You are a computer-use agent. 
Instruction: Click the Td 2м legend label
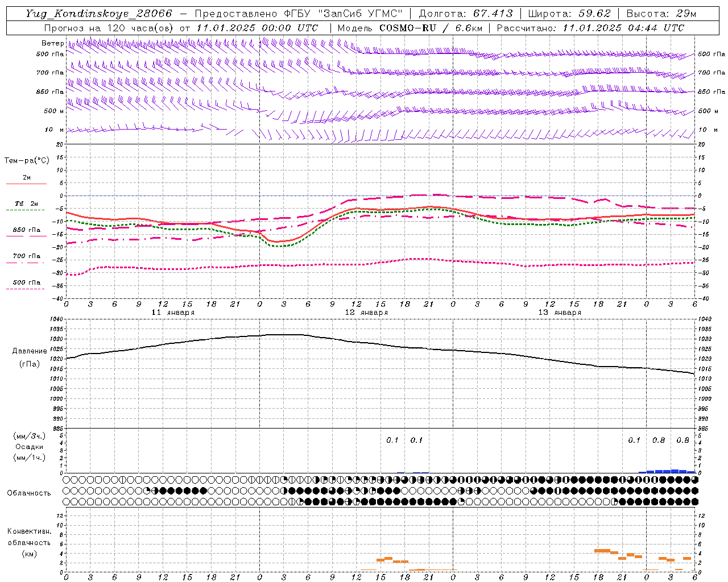(27, 203)
